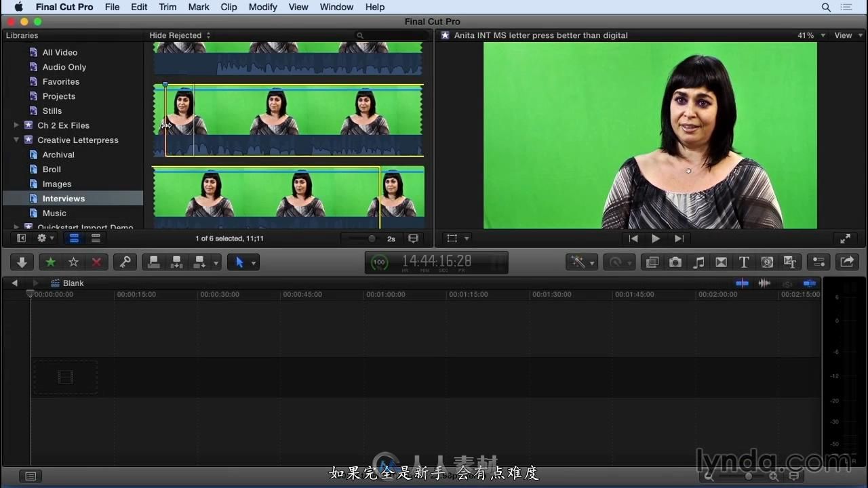Open the Clip menu

(x=229, y=7)
